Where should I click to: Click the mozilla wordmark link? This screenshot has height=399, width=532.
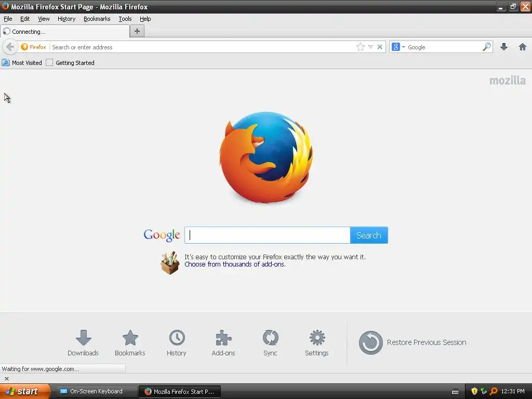(x=508, y=81)
